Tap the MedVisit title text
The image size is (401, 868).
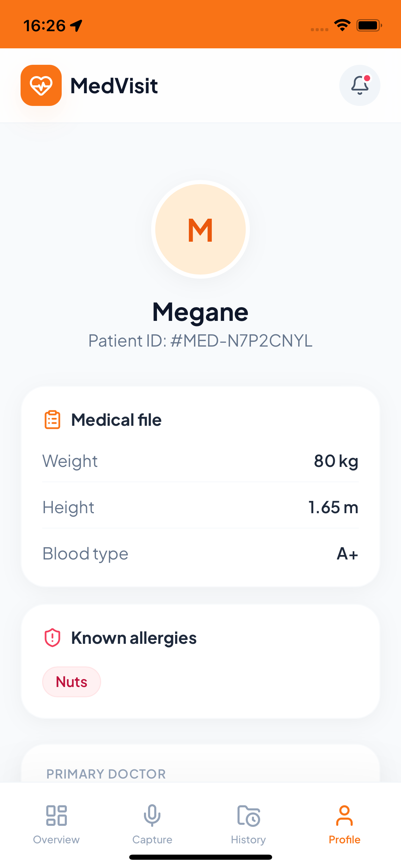coord(114,86)
